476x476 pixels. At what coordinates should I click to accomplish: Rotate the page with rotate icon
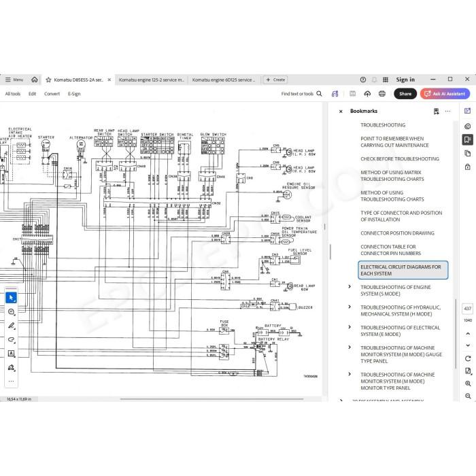[x=468, y=358]
